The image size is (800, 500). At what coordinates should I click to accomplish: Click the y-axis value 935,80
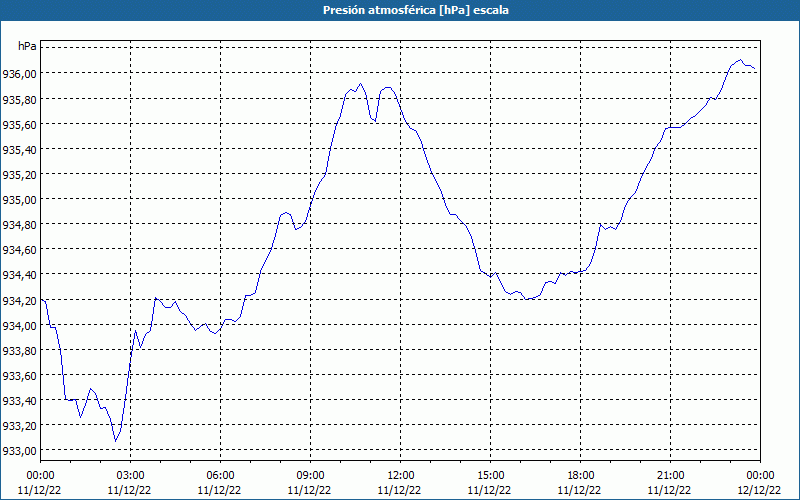[19, 99]
